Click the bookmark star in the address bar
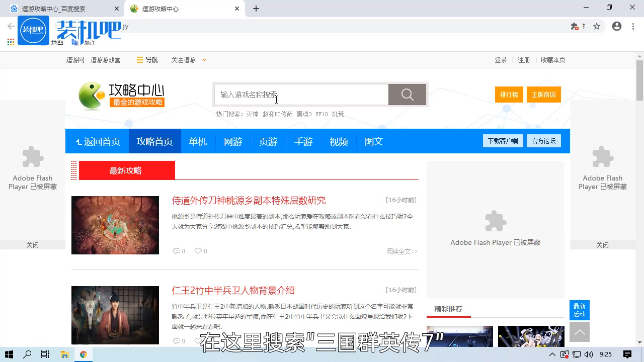 click(597, 26)
